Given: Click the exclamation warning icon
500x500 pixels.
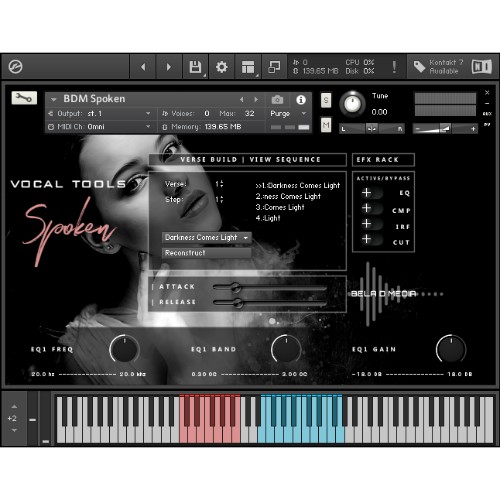Looking at the screenshot, I should (x=394, y=67).
